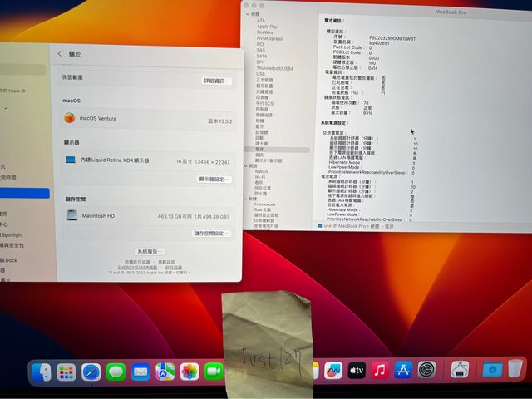
Task: Open Launchpad in the dock
Action: pyautogui.click(x=66, y=372)
